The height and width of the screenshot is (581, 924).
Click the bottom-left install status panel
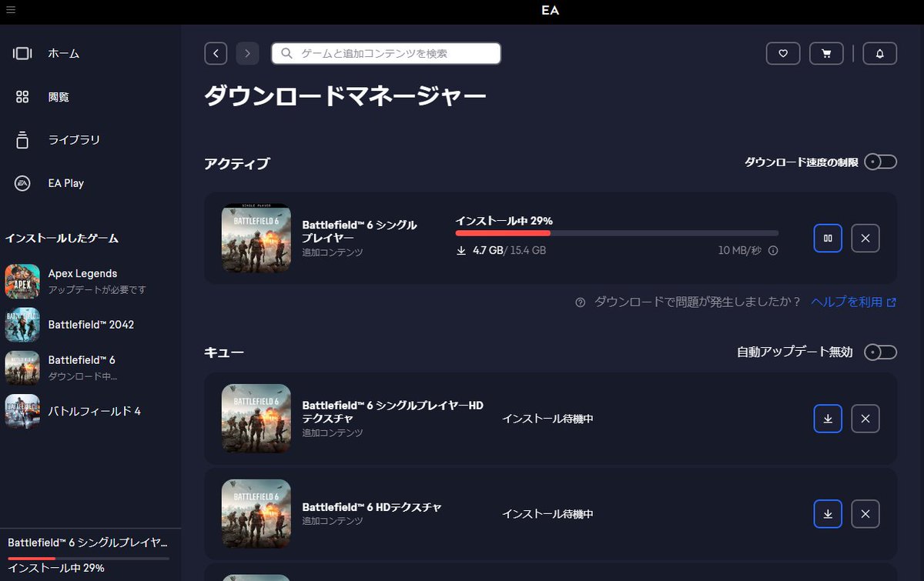90,555
